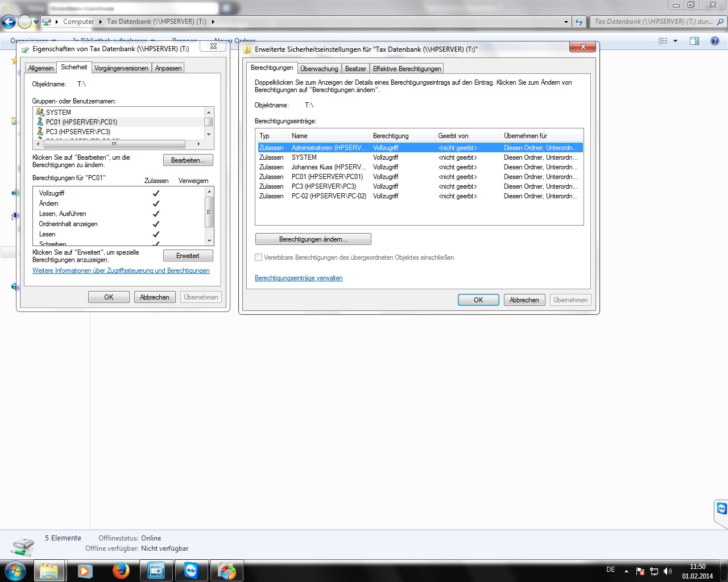Click horizontal scrollbar thumb under user list

click(114, 144)
